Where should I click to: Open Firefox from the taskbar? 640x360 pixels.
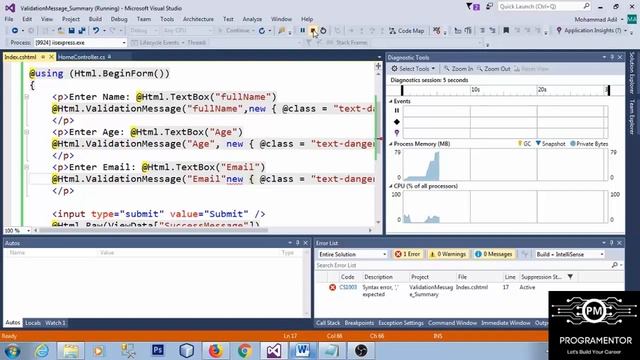(216, 351)
